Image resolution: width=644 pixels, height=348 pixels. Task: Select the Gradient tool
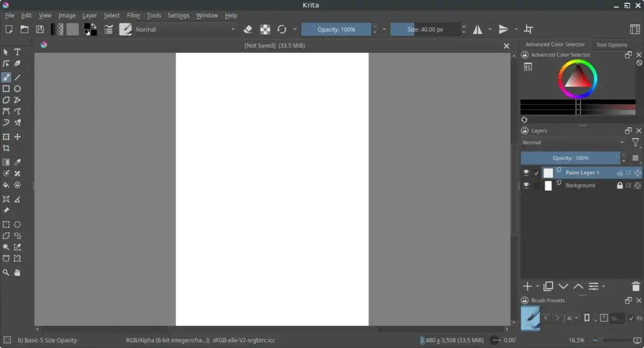[x=6, y=162]
